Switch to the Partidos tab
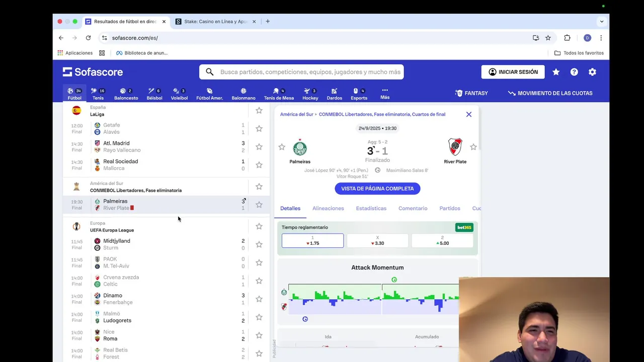 tap(450, 208)
